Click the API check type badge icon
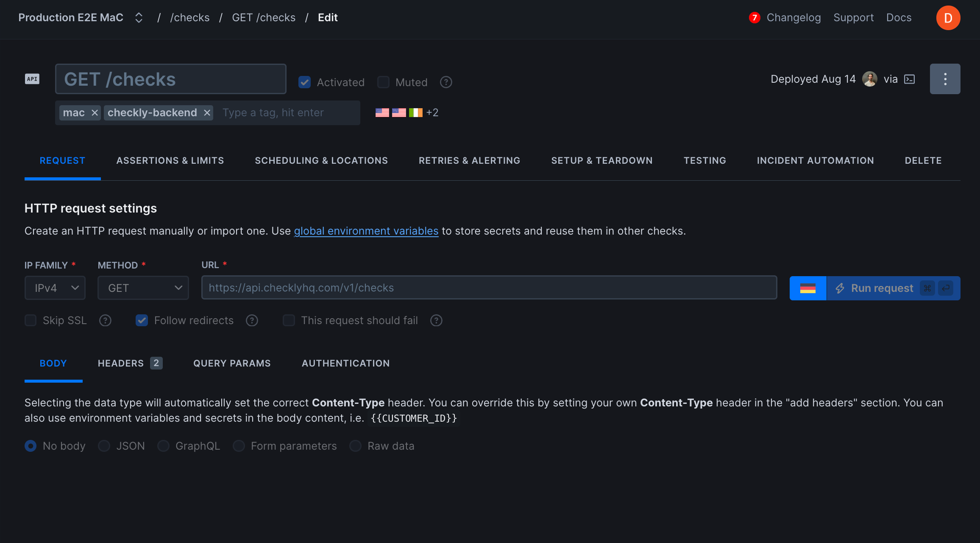980x543 pixels. 32,79
